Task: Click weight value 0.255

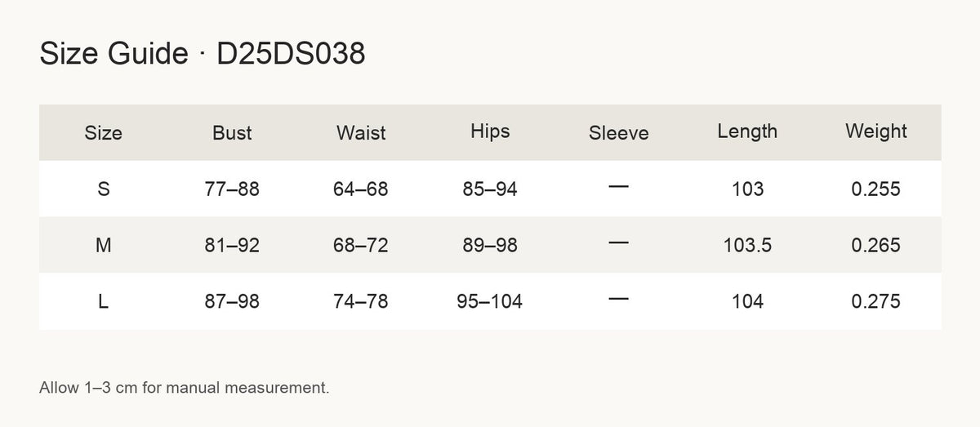Action: coord(876,189)
